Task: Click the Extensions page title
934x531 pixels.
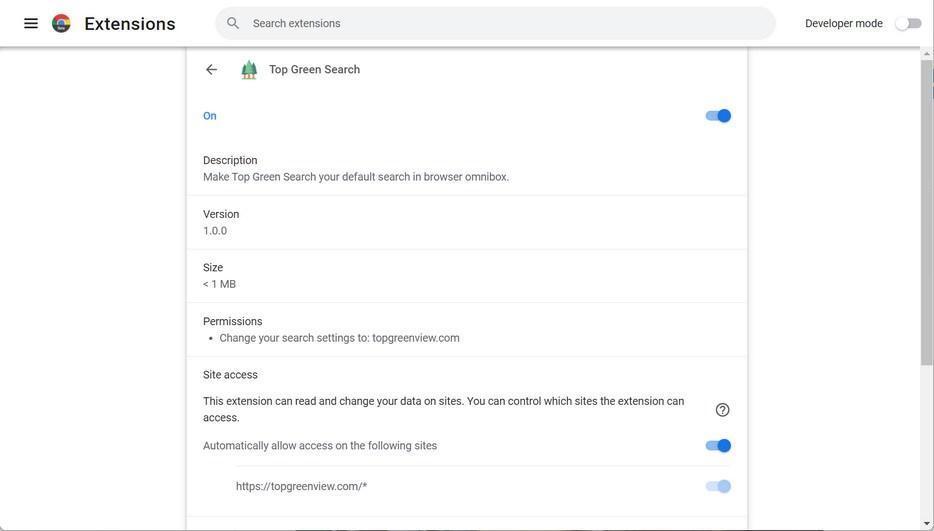Action: [x=130, y=24]
